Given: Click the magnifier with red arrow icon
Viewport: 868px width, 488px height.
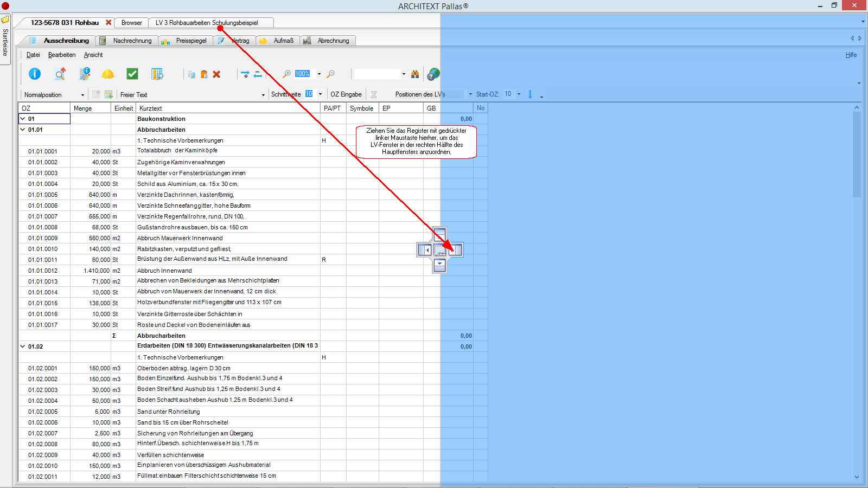Looking at the screenshot, I should [x=60, y=74].
